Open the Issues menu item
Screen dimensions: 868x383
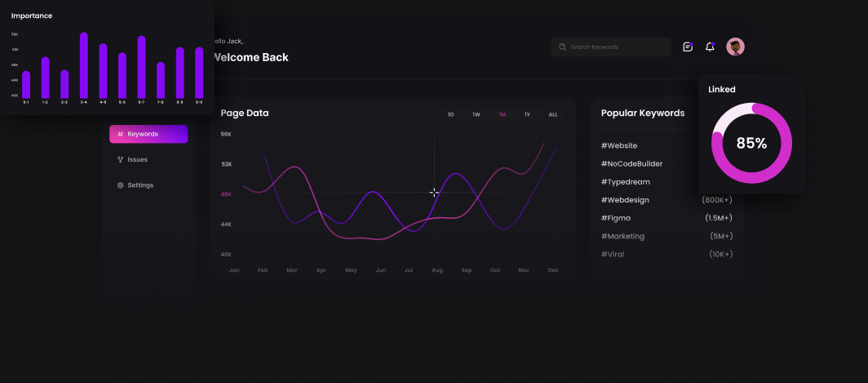137,160
